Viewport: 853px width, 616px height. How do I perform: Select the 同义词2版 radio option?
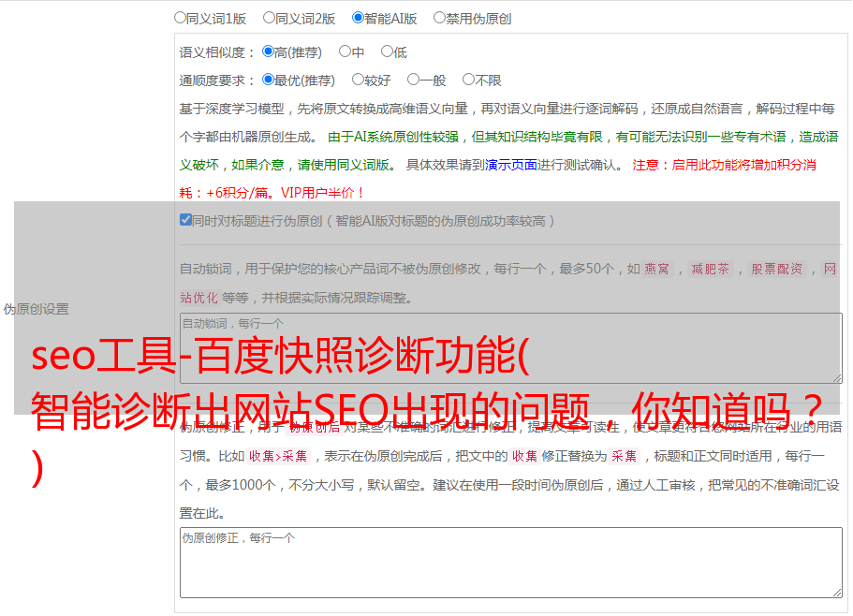[269, 18]
